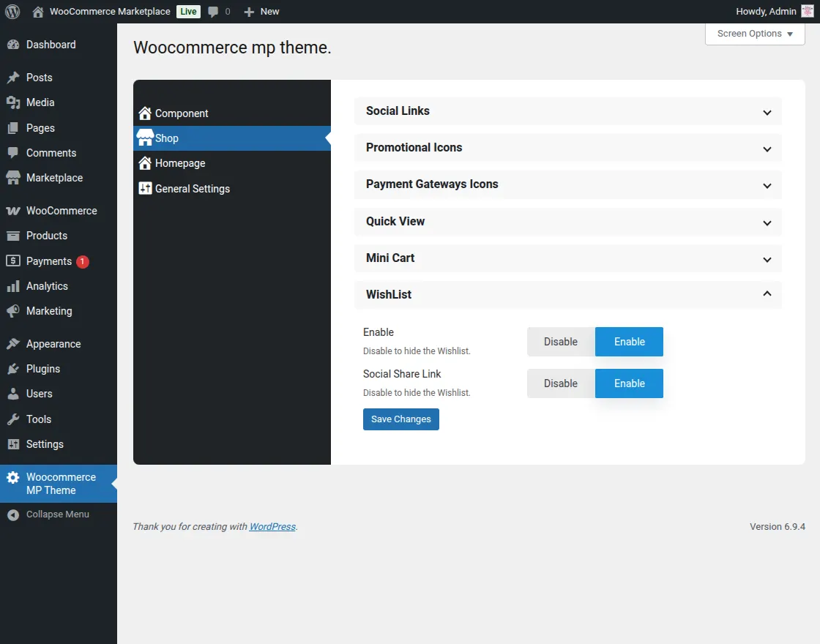The width and height of the screenshot is (820, 644).
Task: Set WishList Enable option to Disable
Action: pos(561,342)
